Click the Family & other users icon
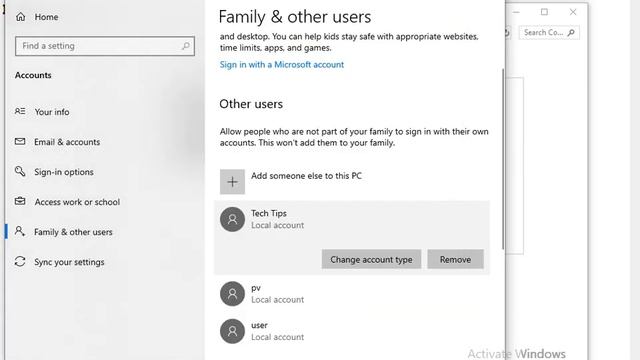640x360 pixels. pos(20,231)
